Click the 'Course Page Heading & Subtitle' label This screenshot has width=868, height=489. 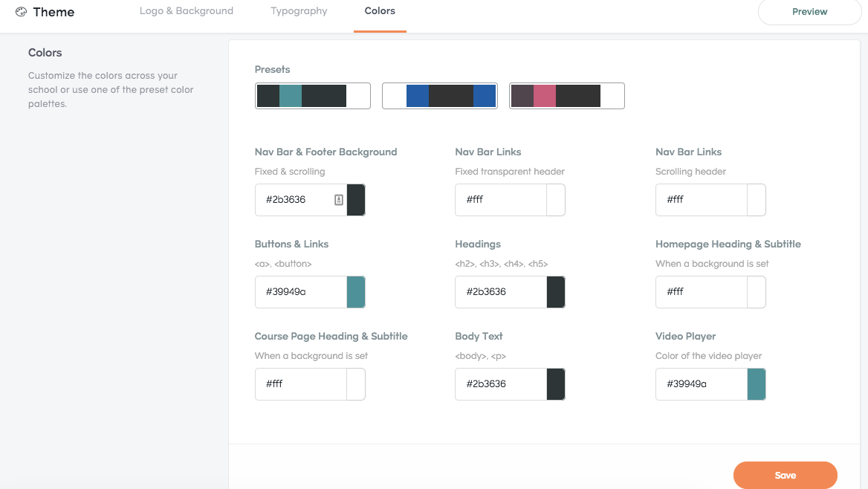[x=331, y=336]
